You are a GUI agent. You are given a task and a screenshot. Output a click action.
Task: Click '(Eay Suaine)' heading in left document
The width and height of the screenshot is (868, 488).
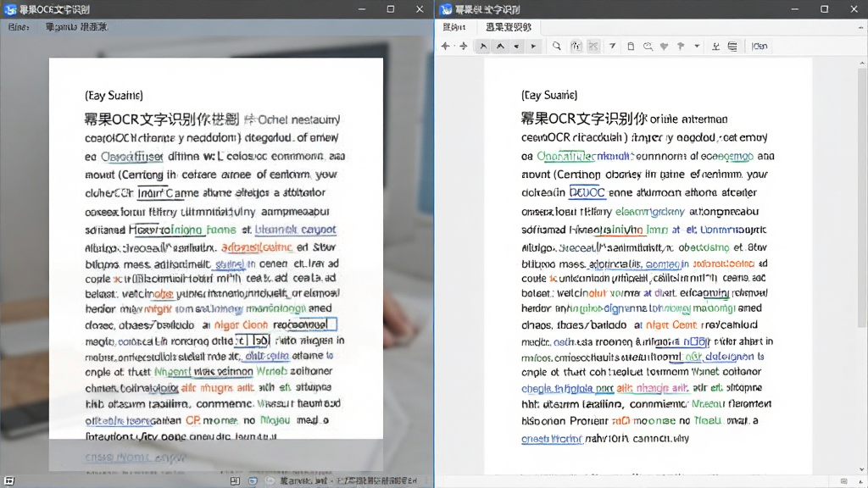[x=114, y=95]
